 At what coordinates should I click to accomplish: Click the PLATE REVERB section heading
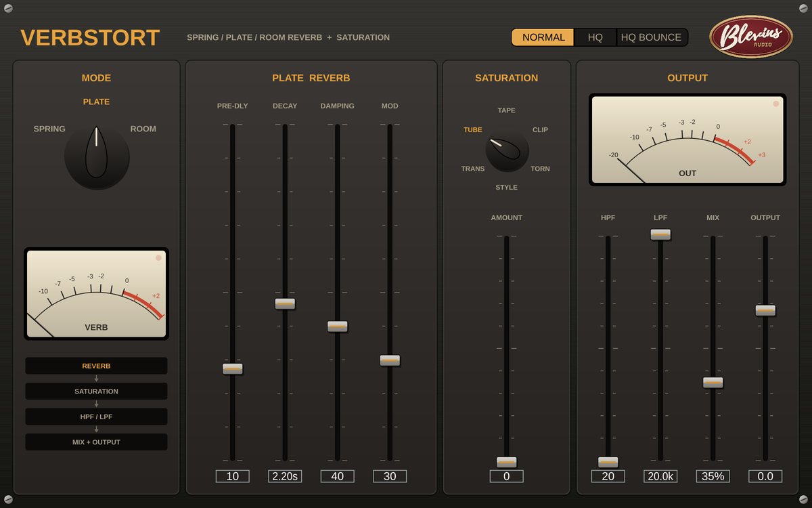click(x=311, y=78)
